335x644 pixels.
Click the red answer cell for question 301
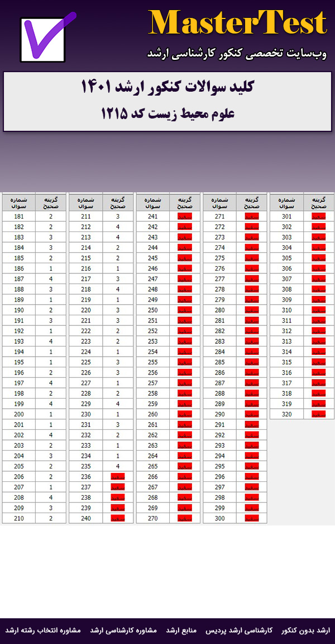(x=319, y=216)
